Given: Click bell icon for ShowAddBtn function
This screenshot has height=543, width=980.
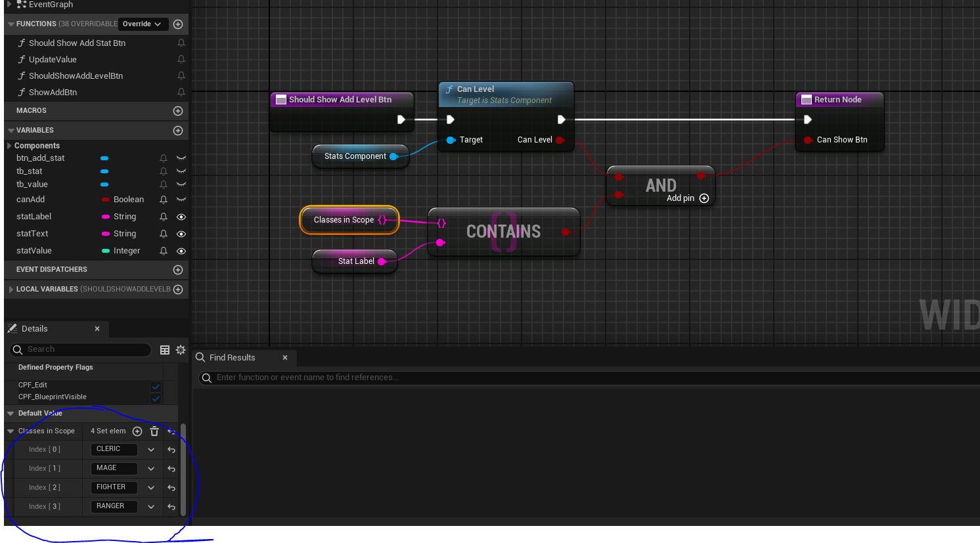Looking at the screenshot, I should (x=181, y=93).
